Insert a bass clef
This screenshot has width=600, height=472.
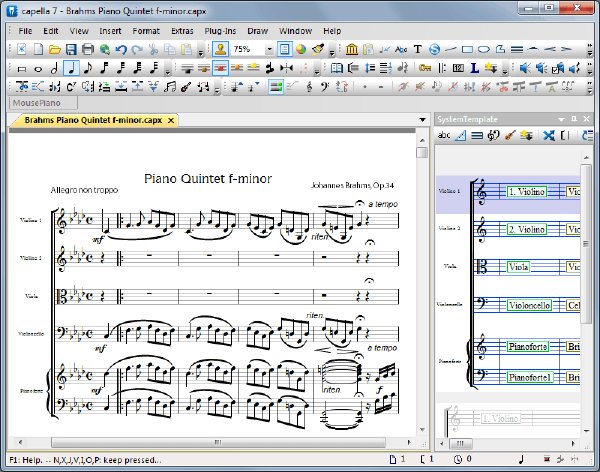(x=325, y=87)
